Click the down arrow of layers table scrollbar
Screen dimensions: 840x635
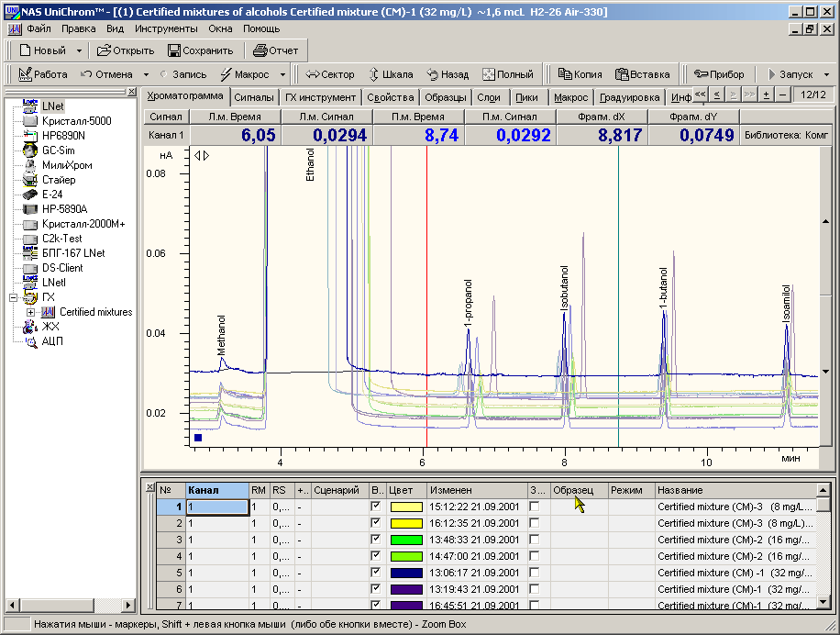coord(823,602)
